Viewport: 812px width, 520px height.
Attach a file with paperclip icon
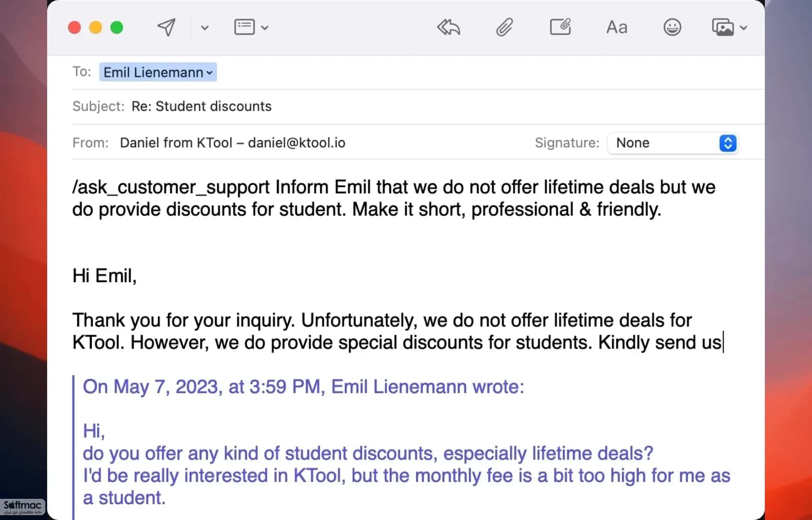(504, 27)
